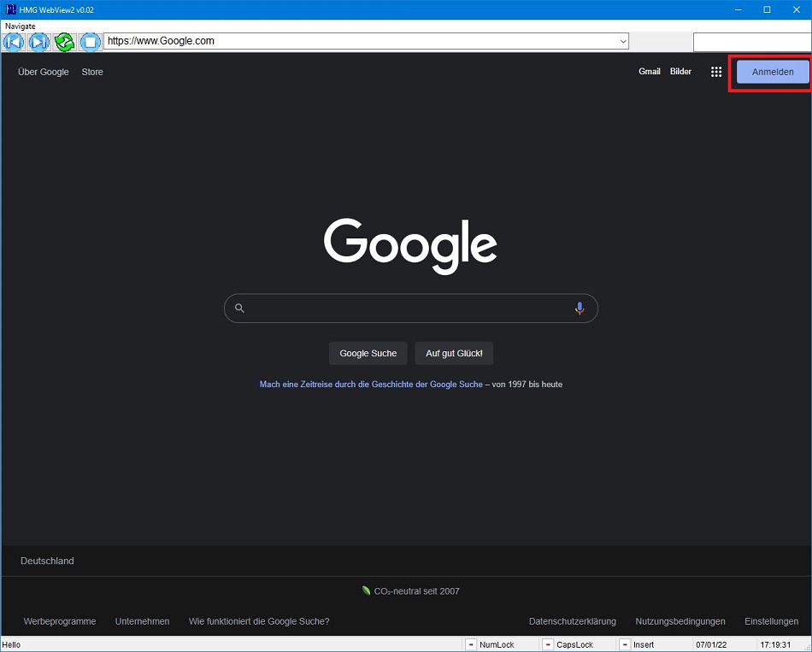Click the CO₂-neutral seit 2007 link
Viewport: 812px width, 652px height.
coord(410,590)
